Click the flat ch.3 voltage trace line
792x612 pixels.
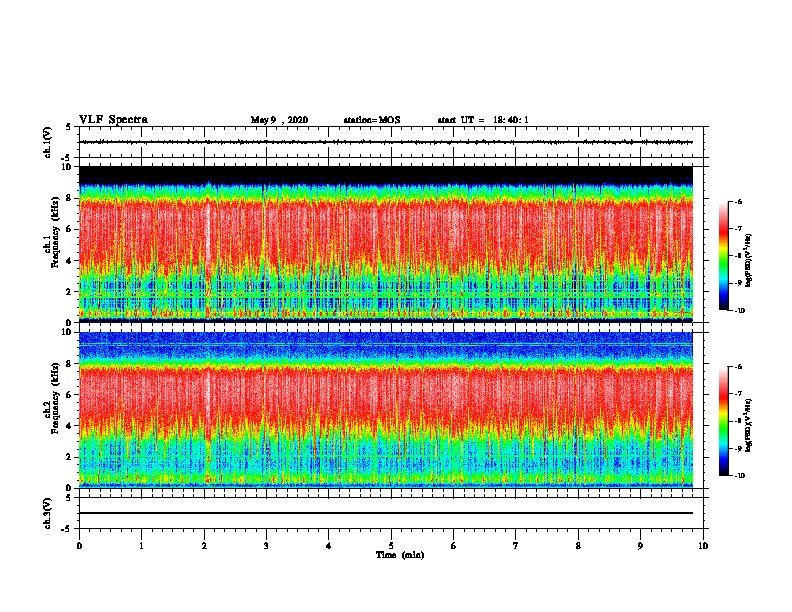[386, 513]
